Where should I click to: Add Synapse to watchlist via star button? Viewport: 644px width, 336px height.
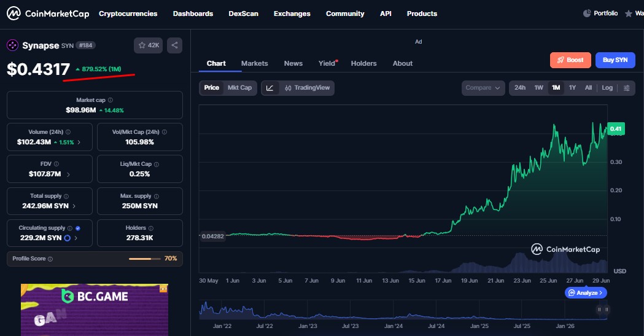tap(149, 45)
